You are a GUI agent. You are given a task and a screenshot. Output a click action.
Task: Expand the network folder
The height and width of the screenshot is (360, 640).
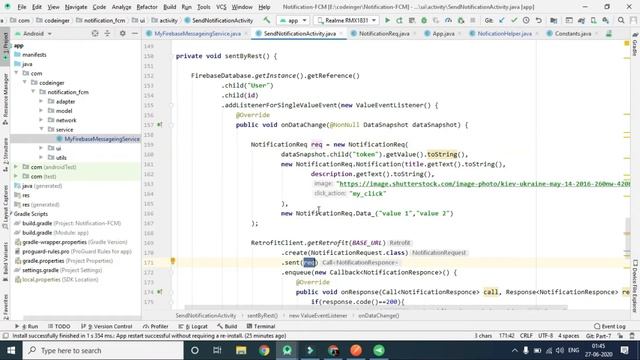(x=41, y=120)
